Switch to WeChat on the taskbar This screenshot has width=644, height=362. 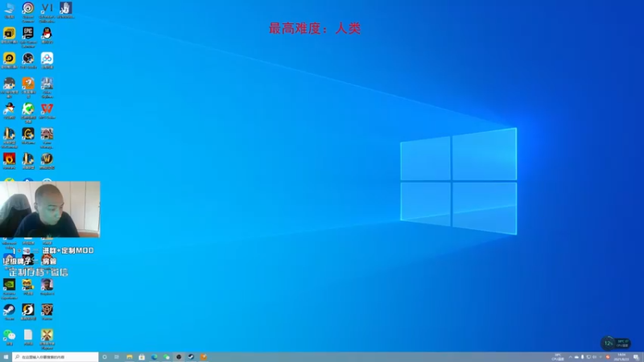coord(167,357)
